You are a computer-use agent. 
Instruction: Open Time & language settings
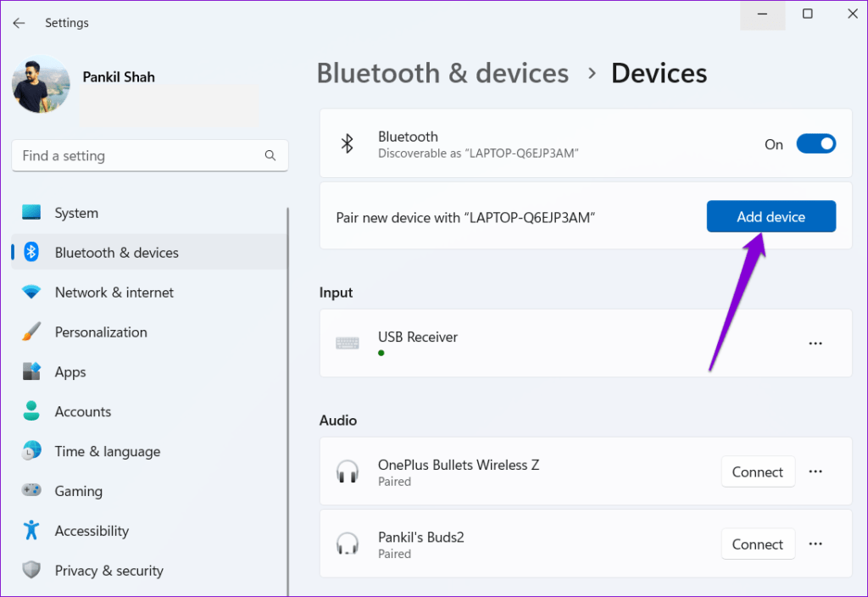click(x=108, y=451)
